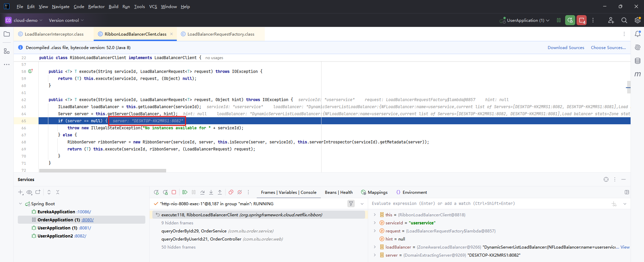Switch to LoadBalancerInterceptor.class tab
644x262 pixels.
coord(54,34)
